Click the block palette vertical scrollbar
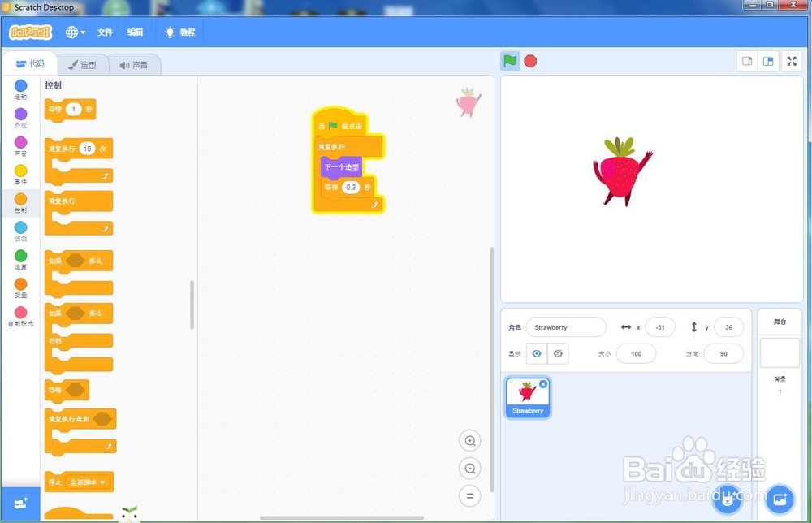812x523 pixels. pos(192,305)
